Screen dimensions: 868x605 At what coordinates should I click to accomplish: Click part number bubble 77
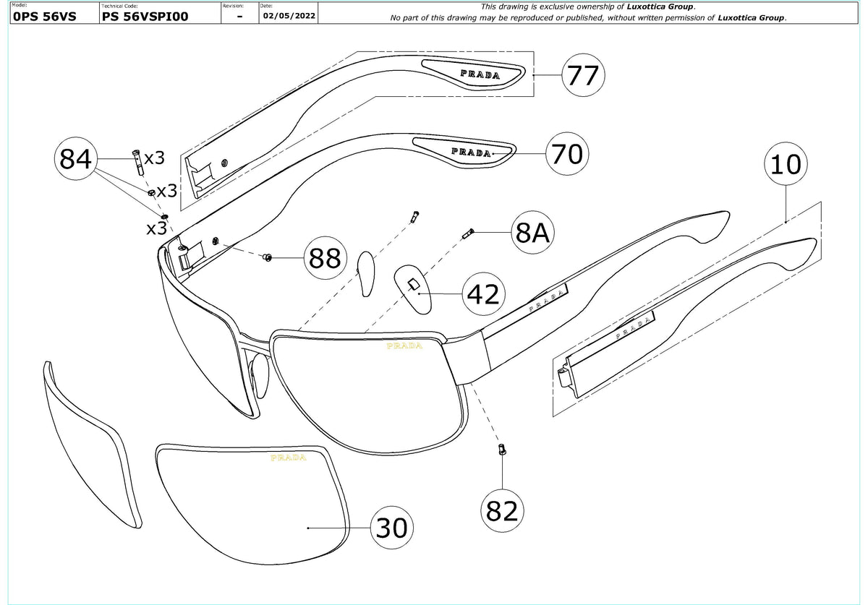(582, 75)
